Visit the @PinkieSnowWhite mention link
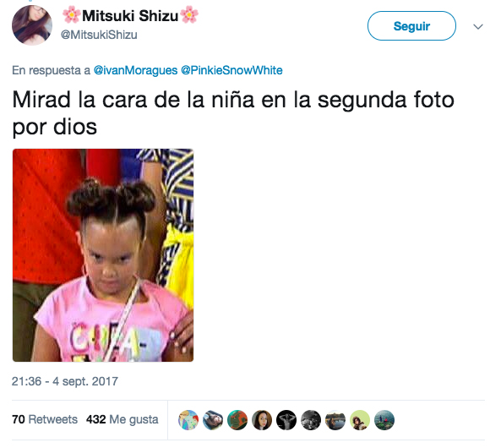Viewport: 501px width, 448px height. coord(231,70)
